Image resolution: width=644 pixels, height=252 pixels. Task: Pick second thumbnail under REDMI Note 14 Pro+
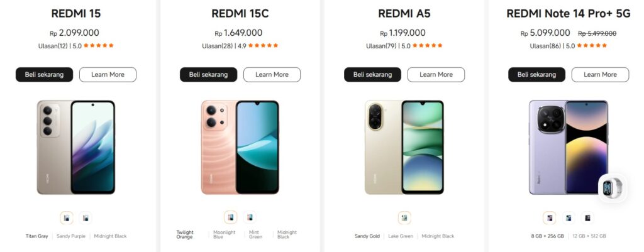click(x=569, y=218)
